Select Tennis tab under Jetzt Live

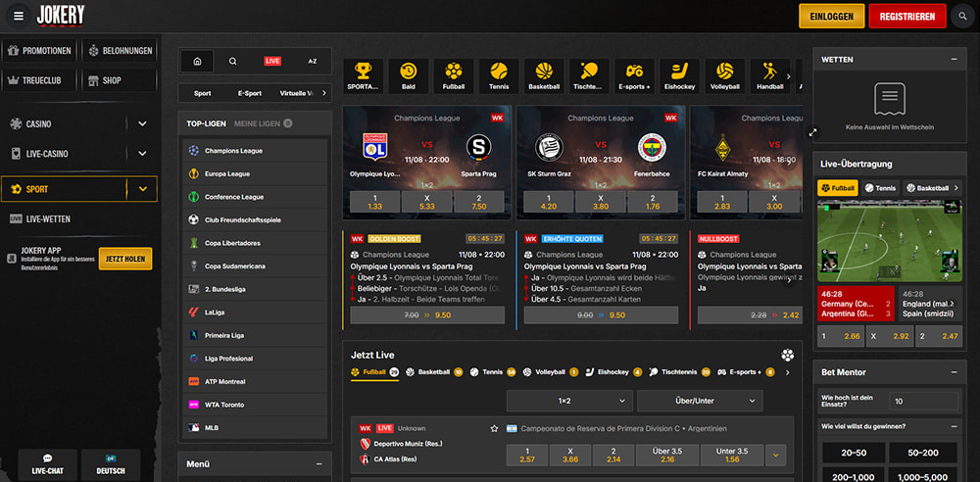(493, 372)
